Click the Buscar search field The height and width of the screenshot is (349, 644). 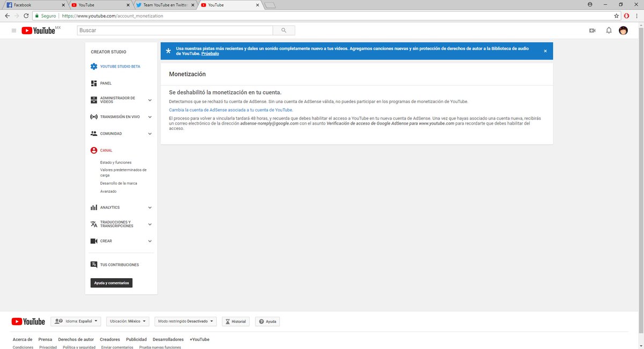[x=175, y=31]
